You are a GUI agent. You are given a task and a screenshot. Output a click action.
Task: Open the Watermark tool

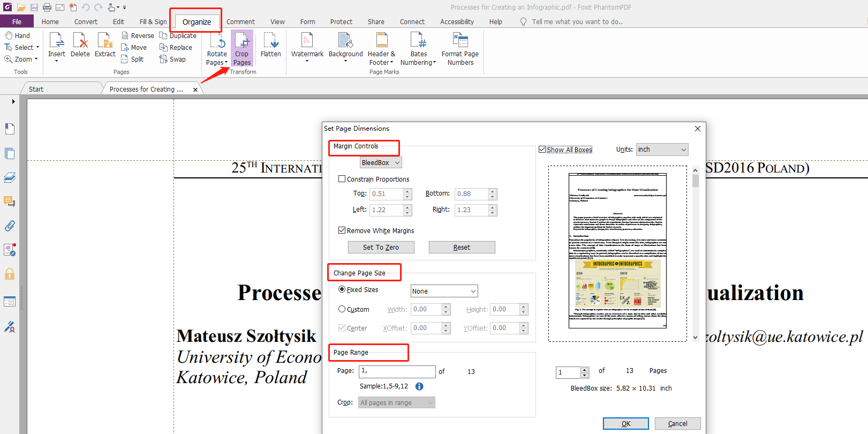pos(307,41)
